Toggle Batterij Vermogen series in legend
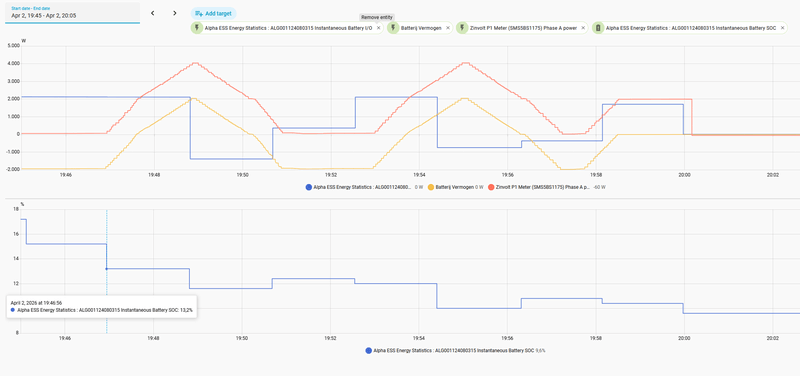 click(456, 187)
